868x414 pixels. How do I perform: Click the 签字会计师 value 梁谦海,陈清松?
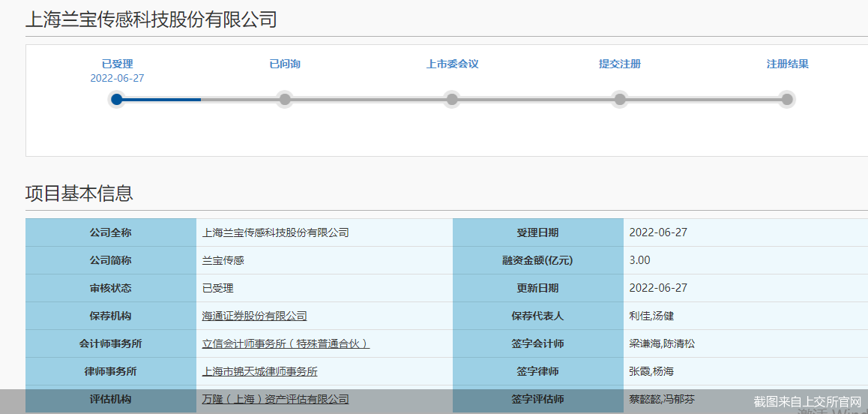[x=662, y=343]
